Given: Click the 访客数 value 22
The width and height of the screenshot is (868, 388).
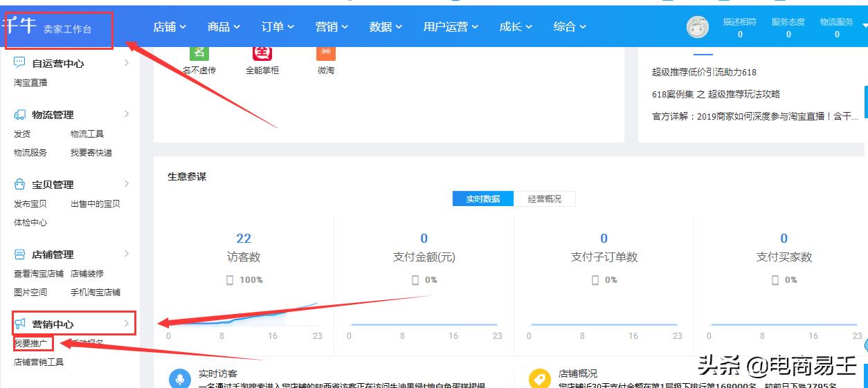Looking at the screenshot, I should (x=244, y=238).
